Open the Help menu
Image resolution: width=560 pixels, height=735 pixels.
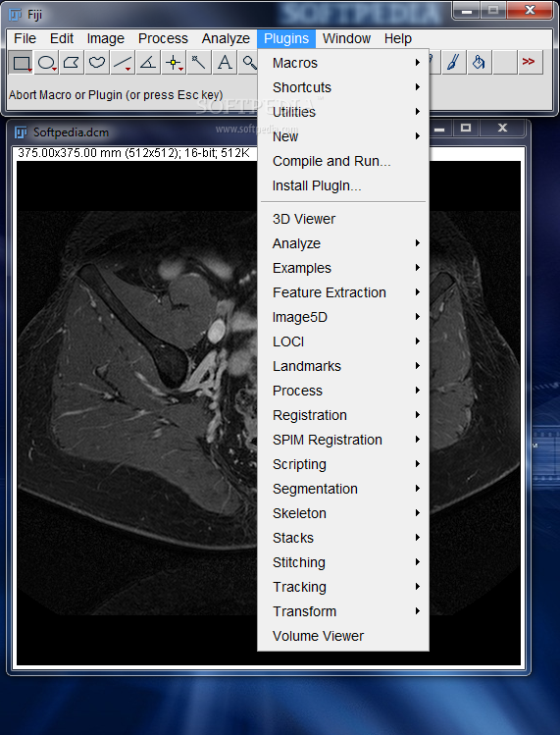(398, 38)
